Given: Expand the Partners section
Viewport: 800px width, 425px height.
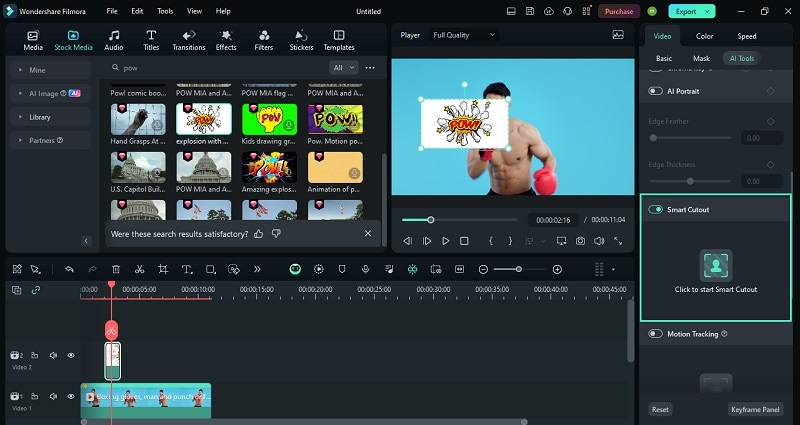Looking at the screenshot, I should 51,140.
